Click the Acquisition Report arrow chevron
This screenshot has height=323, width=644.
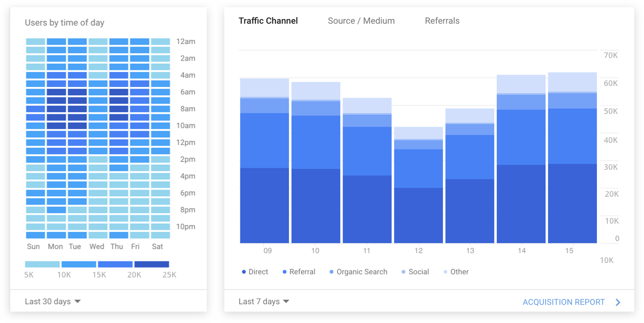coord(618,302)
